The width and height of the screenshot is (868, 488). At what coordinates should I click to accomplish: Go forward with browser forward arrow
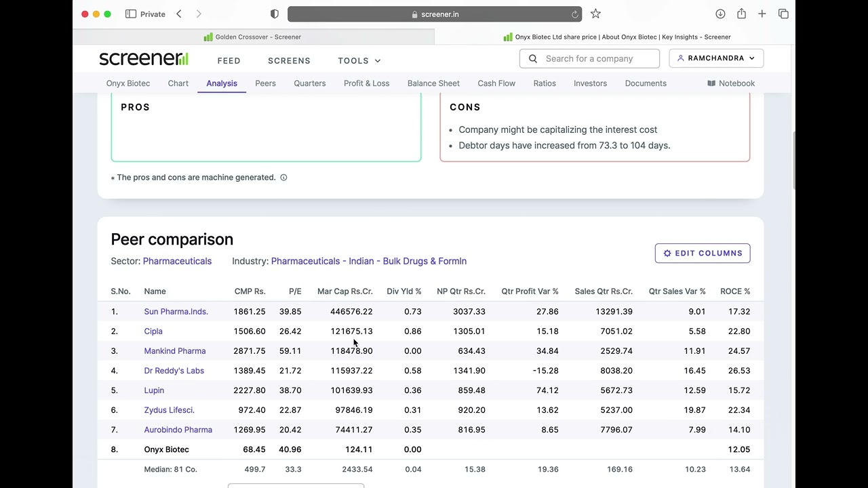[199, 14]
